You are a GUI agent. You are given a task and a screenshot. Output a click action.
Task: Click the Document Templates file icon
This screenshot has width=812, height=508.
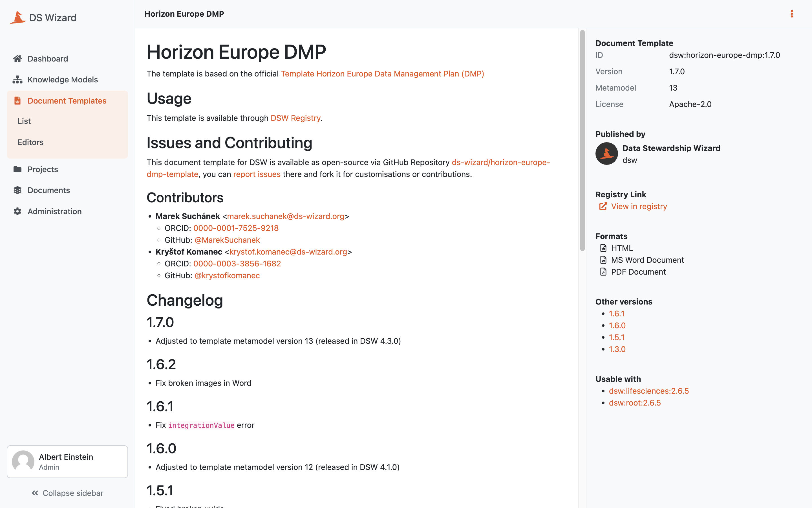click(17, 101)
